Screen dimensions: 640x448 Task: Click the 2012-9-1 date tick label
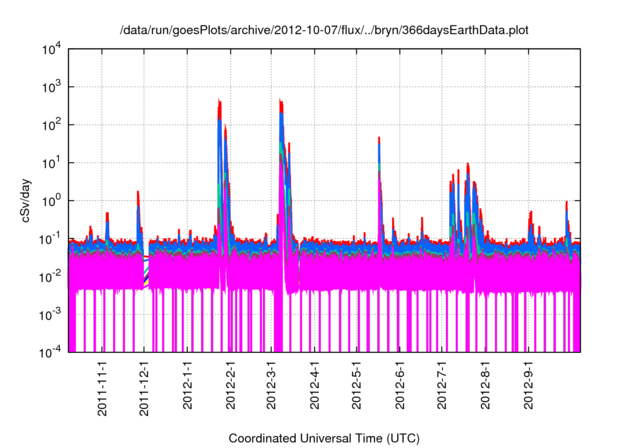click(528, 386)
